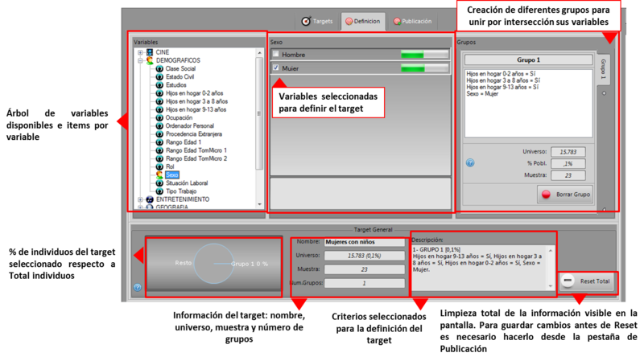The image size is (644, 361).
Task: Expand the ENTRETENIMIENTO tree node
Action: tap(140, 199)
